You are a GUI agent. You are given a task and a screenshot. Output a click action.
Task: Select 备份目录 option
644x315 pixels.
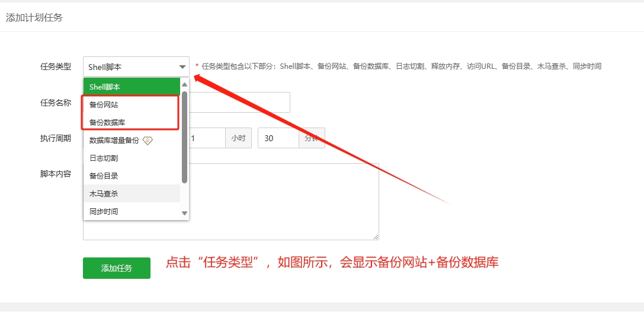tap(132, 176)
